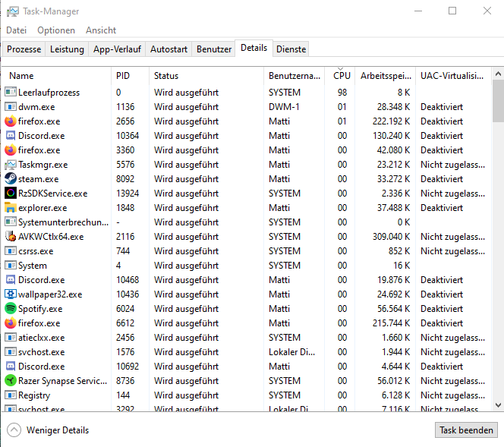Click the firefox.exe icon with PID 2656

click(x=11, y=121)
